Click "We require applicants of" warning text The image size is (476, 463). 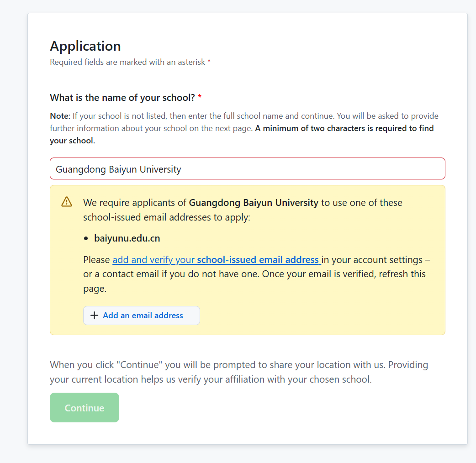(x=135, y=203)
